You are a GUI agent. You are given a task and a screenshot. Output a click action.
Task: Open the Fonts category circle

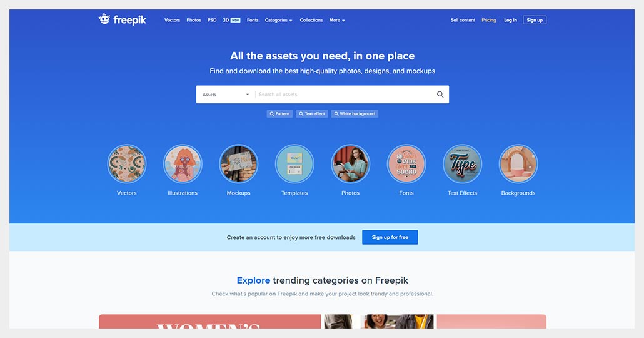click(406, 163)
